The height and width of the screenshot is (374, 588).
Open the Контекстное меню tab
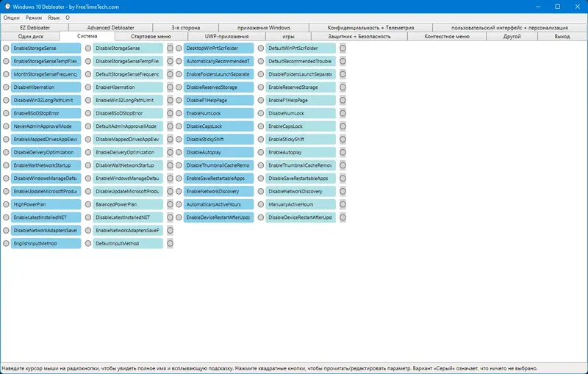point(447,36)
